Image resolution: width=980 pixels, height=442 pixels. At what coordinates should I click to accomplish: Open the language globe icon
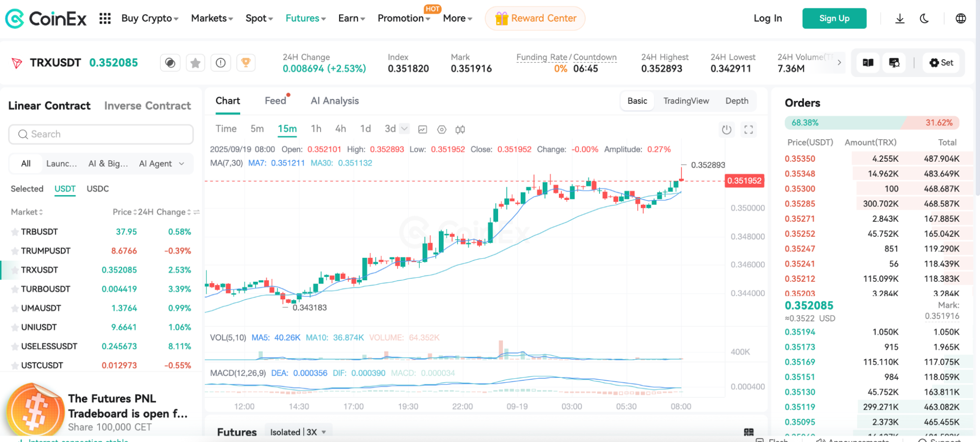point(961,19)
